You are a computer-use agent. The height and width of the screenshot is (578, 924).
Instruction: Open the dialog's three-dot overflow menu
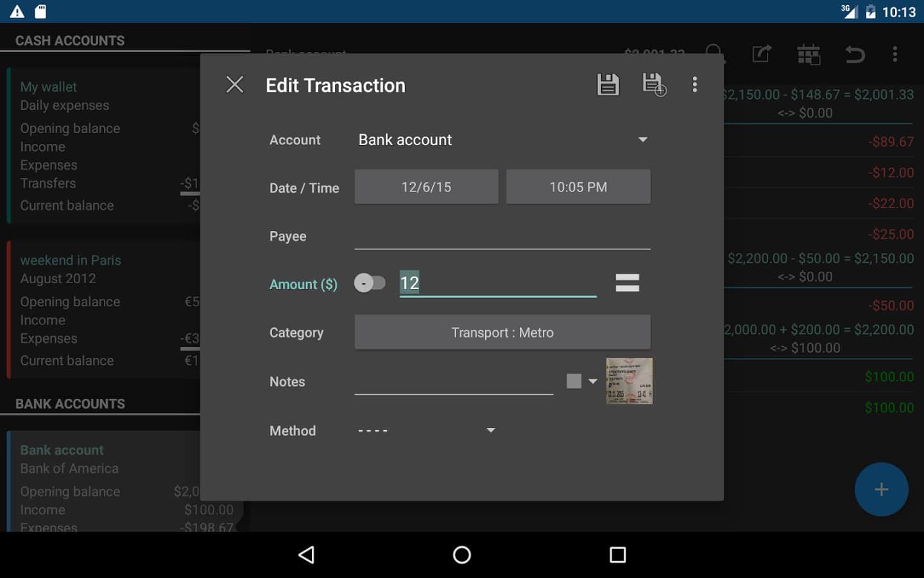[x=694, y=85]
